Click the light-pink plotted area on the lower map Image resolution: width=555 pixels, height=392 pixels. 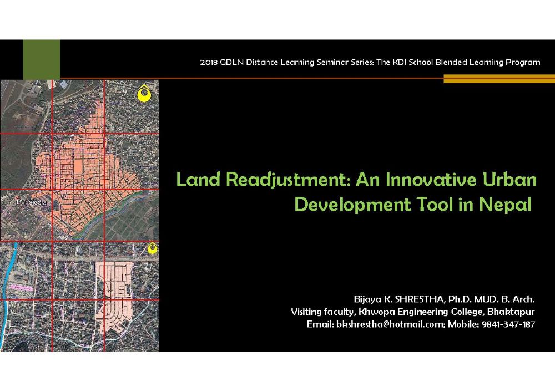click(114, 296)
